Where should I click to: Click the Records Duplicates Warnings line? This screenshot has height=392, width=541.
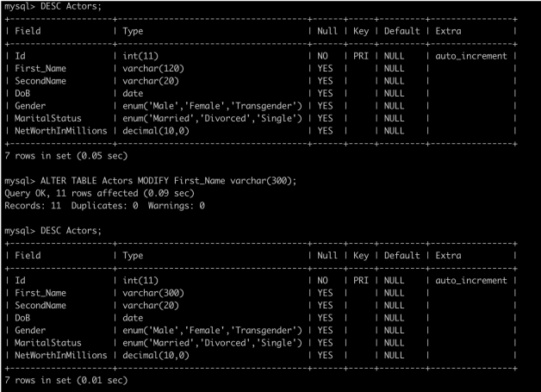pyautogui.click(x=104, y=206)
